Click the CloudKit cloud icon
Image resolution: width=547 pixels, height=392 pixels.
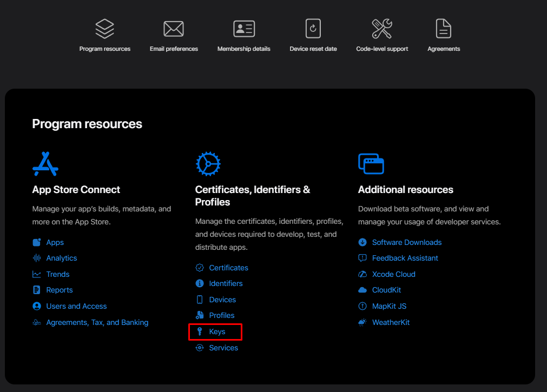(x=363, y=290)
